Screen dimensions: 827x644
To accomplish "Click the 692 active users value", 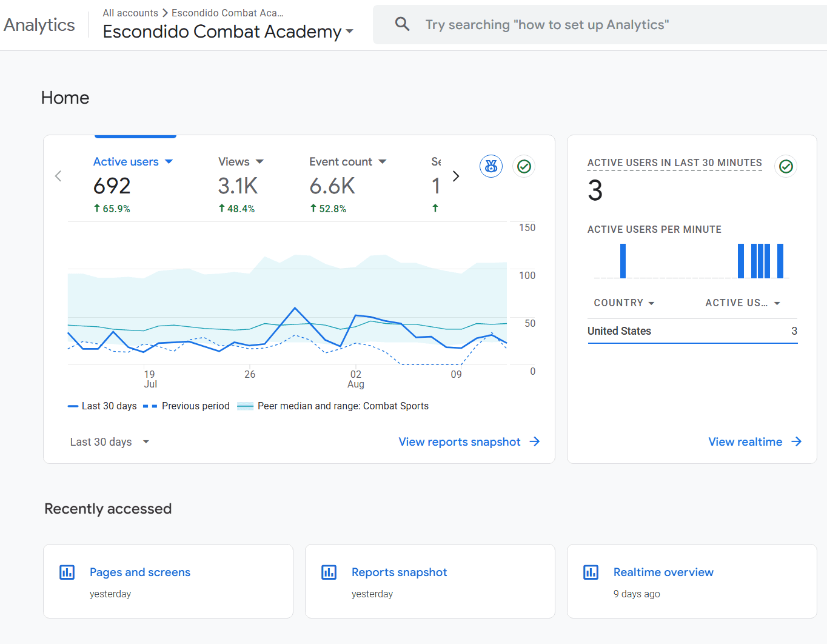I will (x=112, y=186).
